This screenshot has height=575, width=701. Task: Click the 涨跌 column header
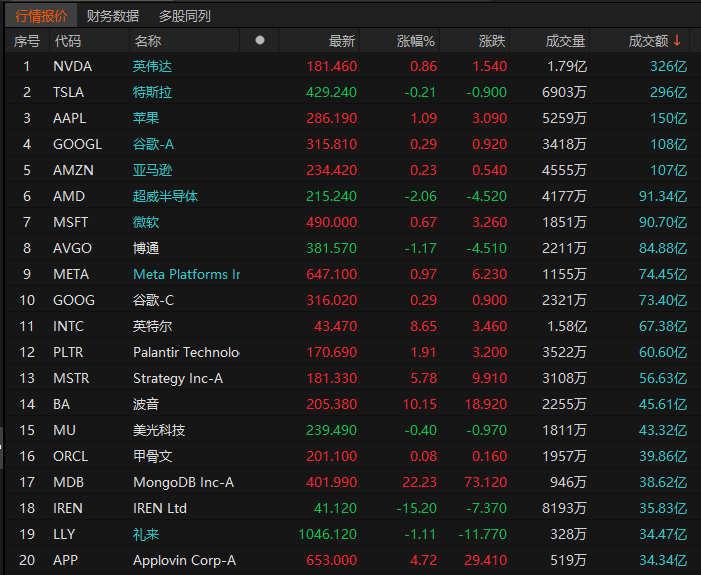[x=492, y=41]
